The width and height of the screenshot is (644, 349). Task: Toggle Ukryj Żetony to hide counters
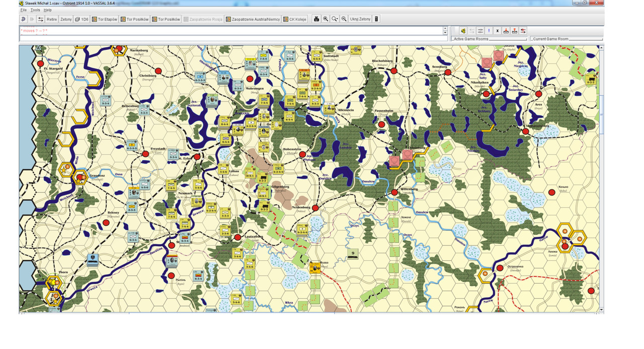pyautogui.click(x=360, y=19)
